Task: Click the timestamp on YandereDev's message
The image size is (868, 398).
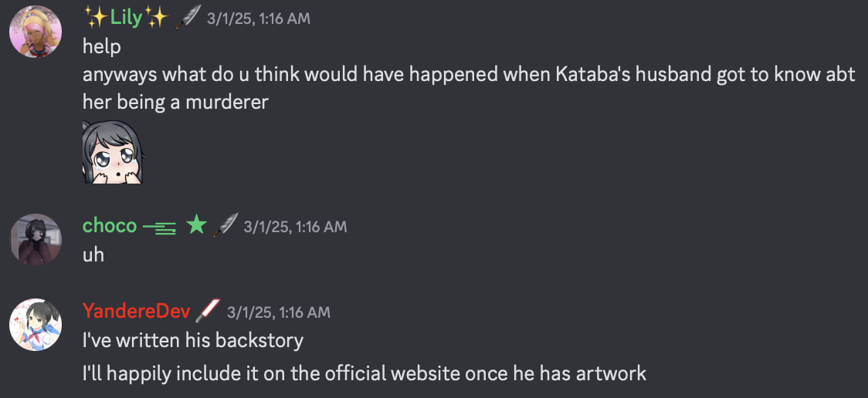Action: coord(278,312)
